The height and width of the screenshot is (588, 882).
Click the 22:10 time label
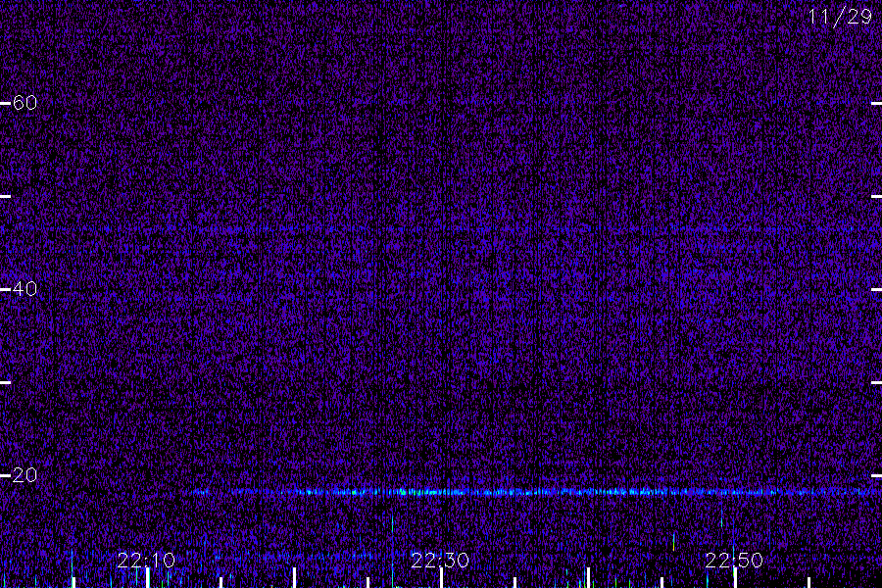click(146, 560)
